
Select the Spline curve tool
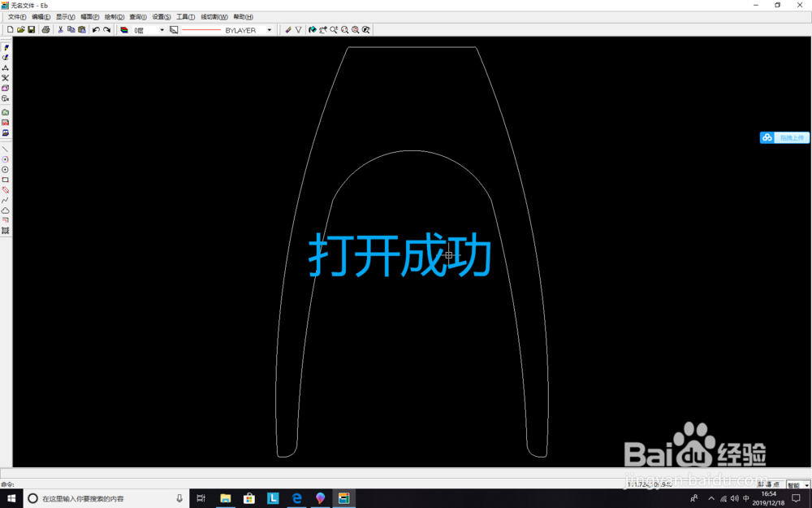coord(5,200)
